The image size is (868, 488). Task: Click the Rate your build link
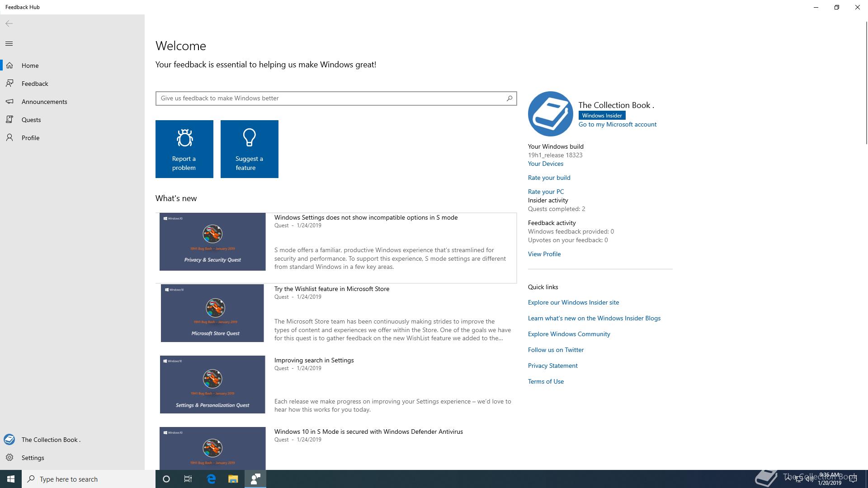pyautogui.click(x=549, y=178)
